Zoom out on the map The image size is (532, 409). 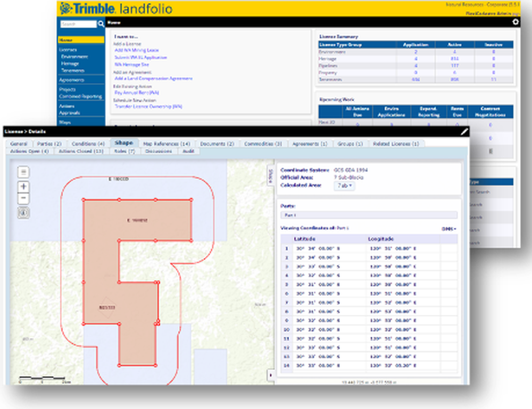[x=23, y=198]
